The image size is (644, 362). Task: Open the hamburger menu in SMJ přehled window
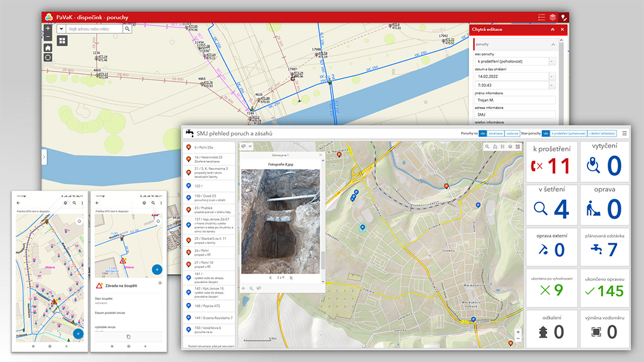pos(624,133)
